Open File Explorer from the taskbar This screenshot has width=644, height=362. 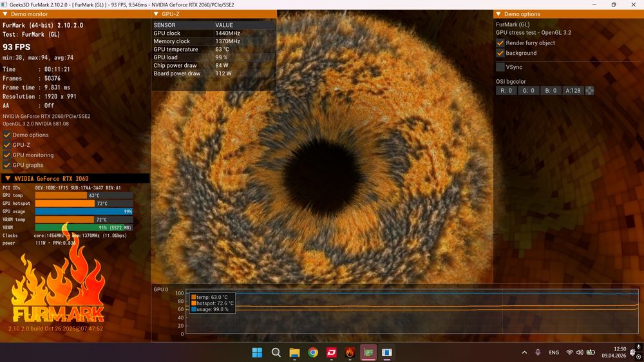click(x=294, y=352)
